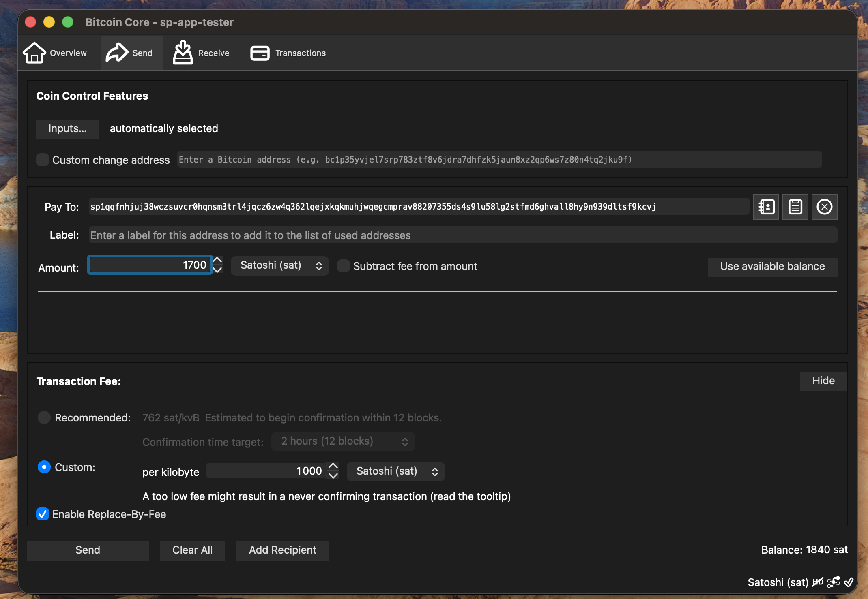Image resolution: width=868 pixels, height=599 pixels.
Task: Open the address book for Pay To
Action: (766, 207)
